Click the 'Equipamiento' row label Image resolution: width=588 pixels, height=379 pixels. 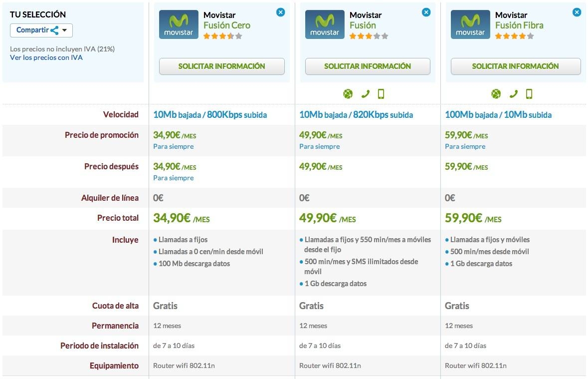coord(114,366)
